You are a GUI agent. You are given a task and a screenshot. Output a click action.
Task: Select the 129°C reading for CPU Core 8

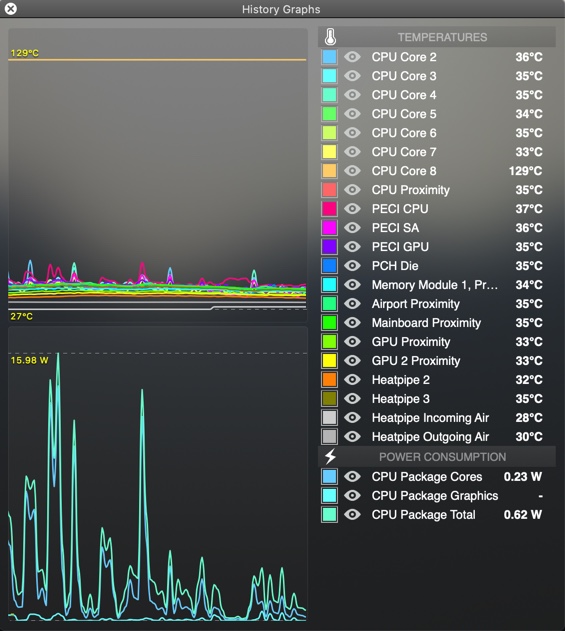point(525,171)
